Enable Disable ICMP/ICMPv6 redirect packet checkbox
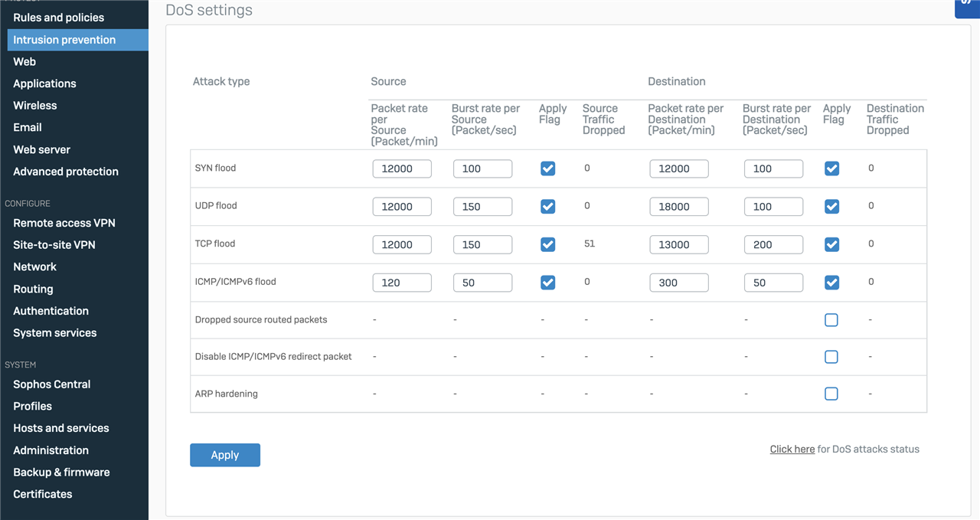980x520 pixels. click(831, 357)
